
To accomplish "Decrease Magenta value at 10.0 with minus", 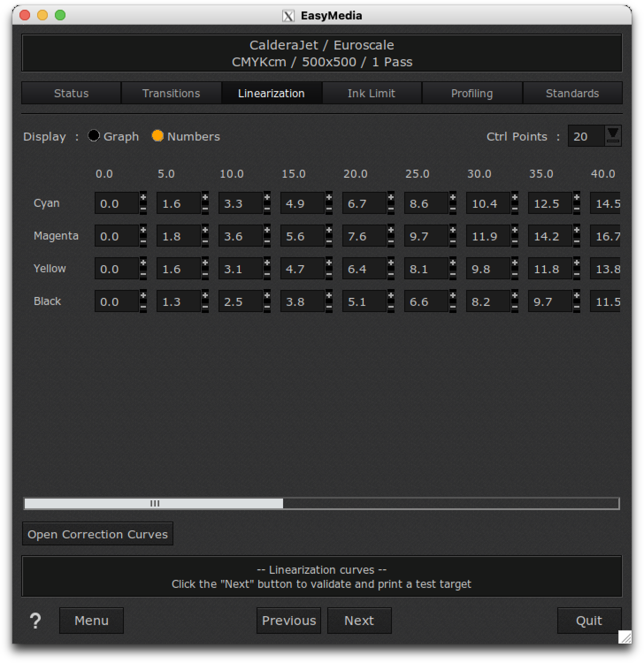I will pos(267,241).
